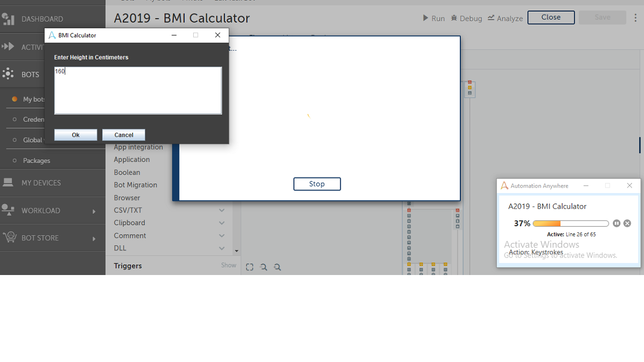This screenshot has height=362, width=644.
Task: Select the DLL package label
Action: [120, 248]
